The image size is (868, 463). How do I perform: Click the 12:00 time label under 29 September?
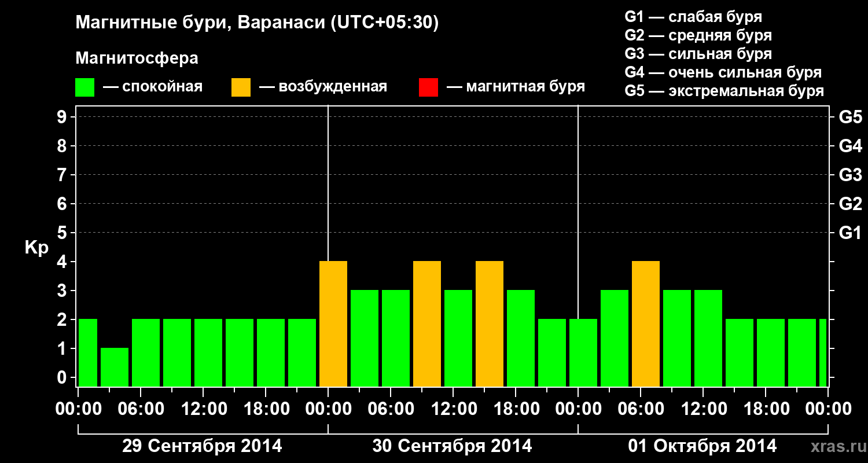coord(204,409)
